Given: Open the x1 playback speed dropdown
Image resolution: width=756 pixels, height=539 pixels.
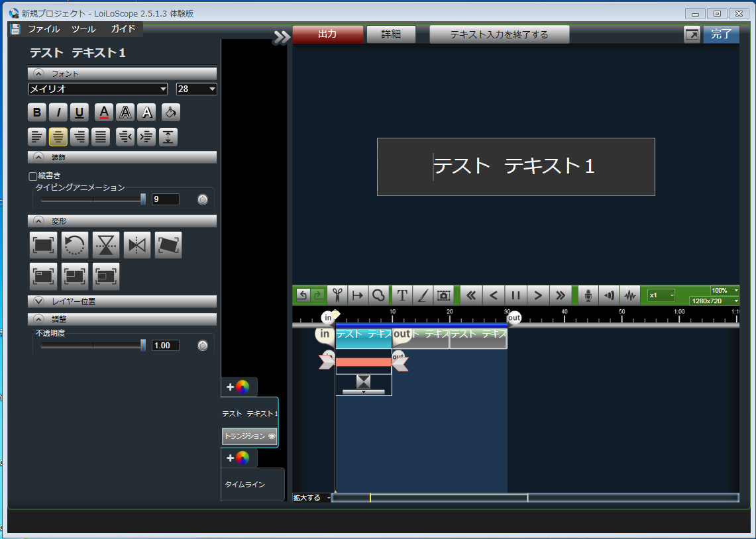Looking at the screenshot, I should click(661, 295).
